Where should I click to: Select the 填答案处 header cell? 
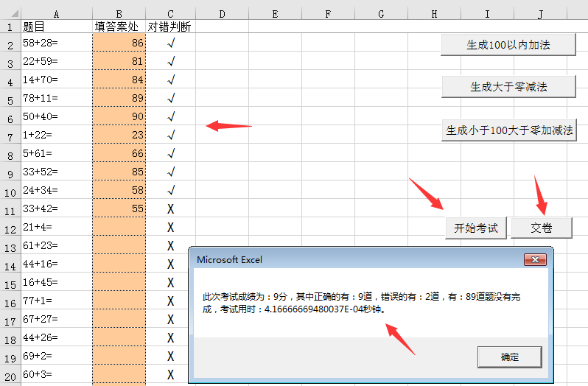(x=119, y=27)
